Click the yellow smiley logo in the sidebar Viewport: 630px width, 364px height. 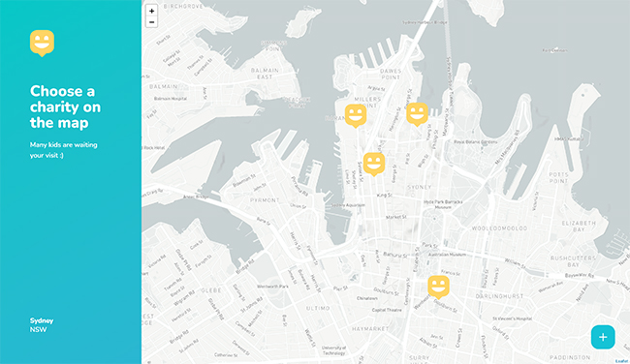(x=42, y=43)
